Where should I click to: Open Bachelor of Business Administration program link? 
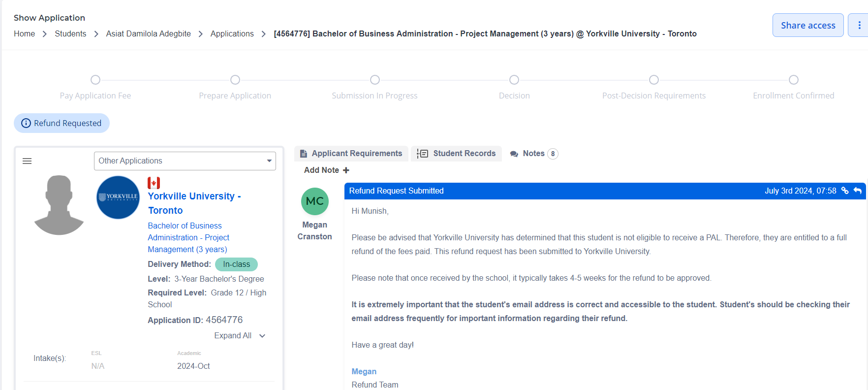click(188, 237)
